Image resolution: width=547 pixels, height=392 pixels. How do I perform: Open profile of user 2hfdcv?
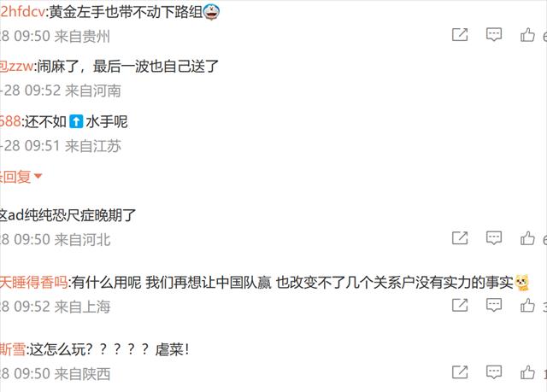pyautogui.click(x=23, y=12)
